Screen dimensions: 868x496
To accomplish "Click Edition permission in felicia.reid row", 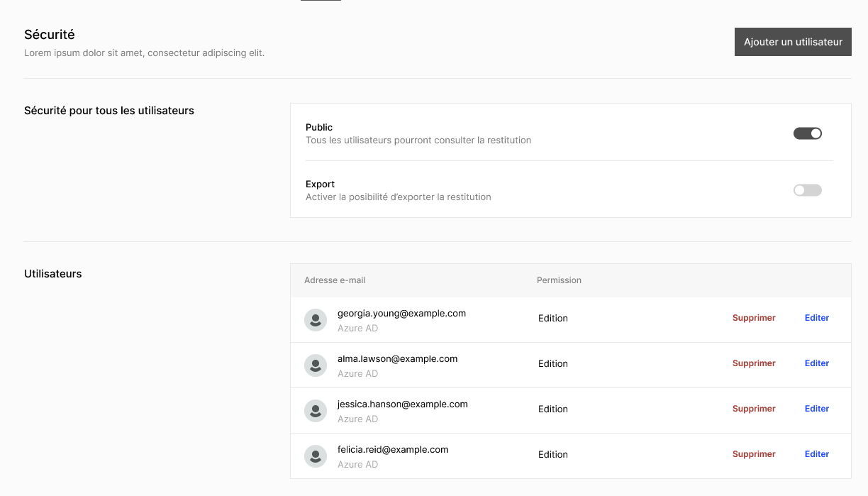I will (x=553, y=455).
